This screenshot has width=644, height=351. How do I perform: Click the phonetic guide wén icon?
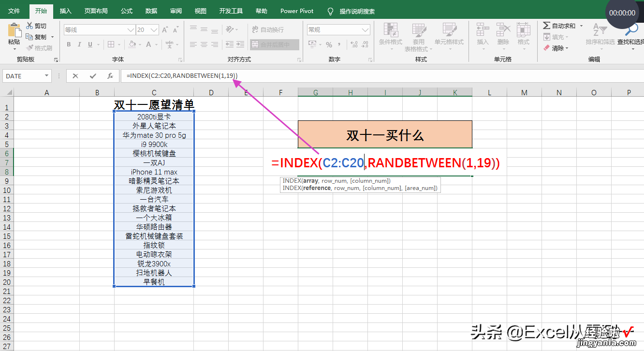(169, 44)
